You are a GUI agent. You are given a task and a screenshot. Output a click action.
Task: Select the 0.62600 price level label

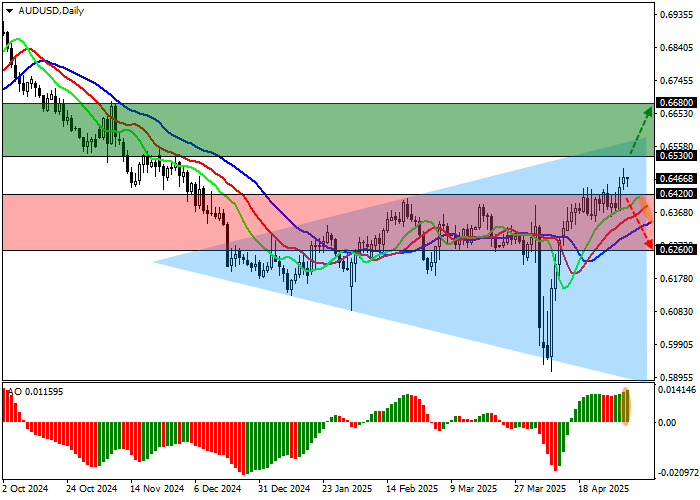[x=677, y=250]
